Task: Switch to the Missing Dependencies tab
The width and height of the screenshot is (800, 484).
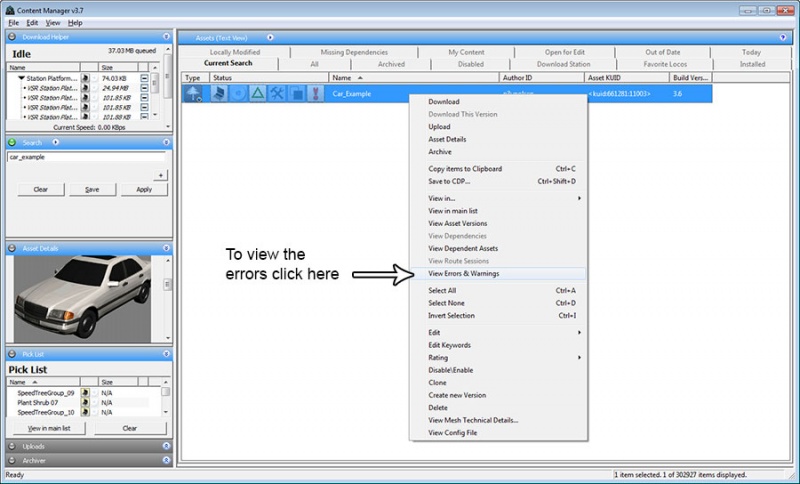Action: [x=354, y=52]
